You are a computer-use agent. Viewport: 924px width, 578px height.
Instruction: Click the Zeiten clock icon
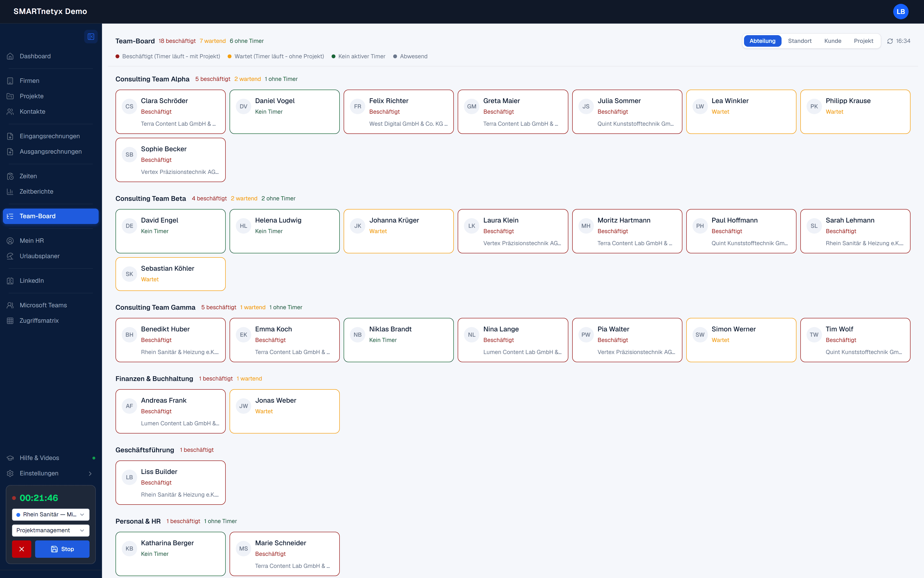pos(10,176)
